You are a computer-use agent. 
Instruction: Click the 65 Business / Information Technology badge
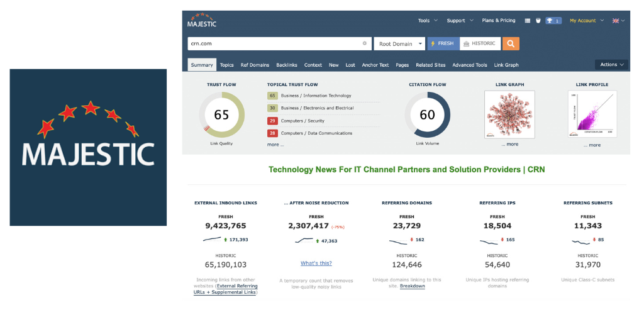(272, 96)
